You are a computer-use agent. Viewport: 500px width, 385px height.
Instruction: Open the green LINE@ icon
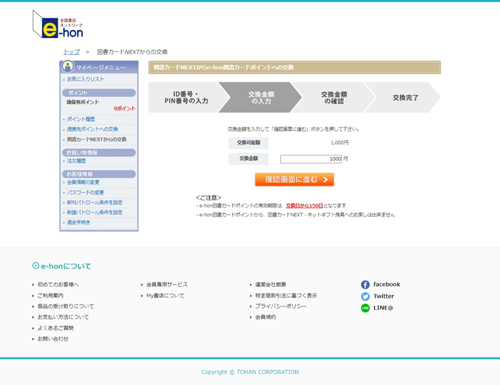tap(365, 308)
